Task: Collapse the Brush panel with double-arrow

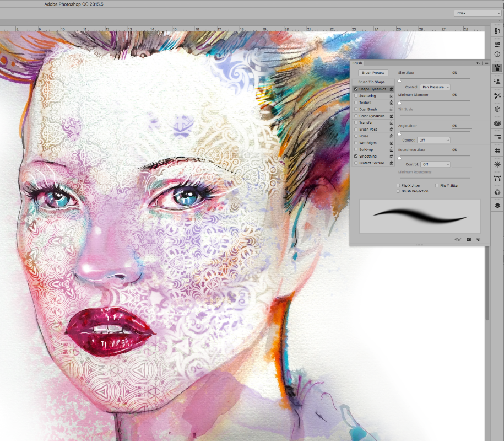Action: click(x=478, y=63)
